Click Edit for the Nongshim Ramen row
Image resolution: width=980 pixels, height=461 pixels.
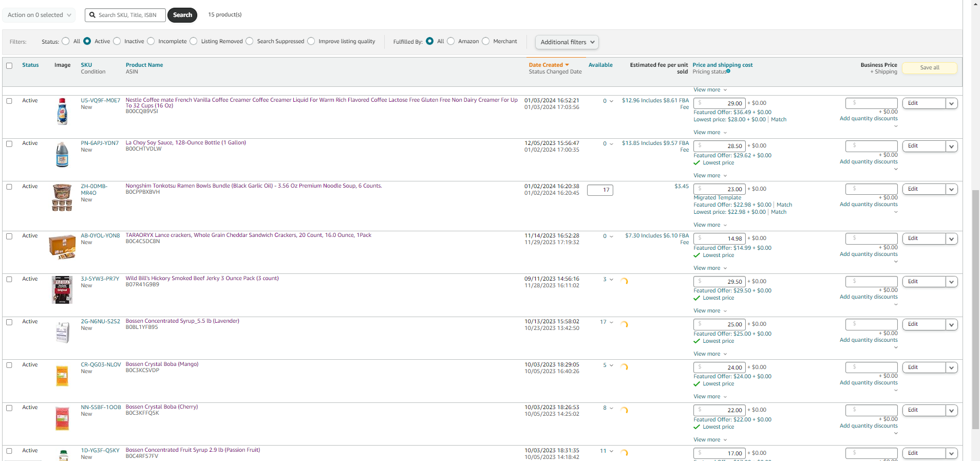click(x=924, y=189)
